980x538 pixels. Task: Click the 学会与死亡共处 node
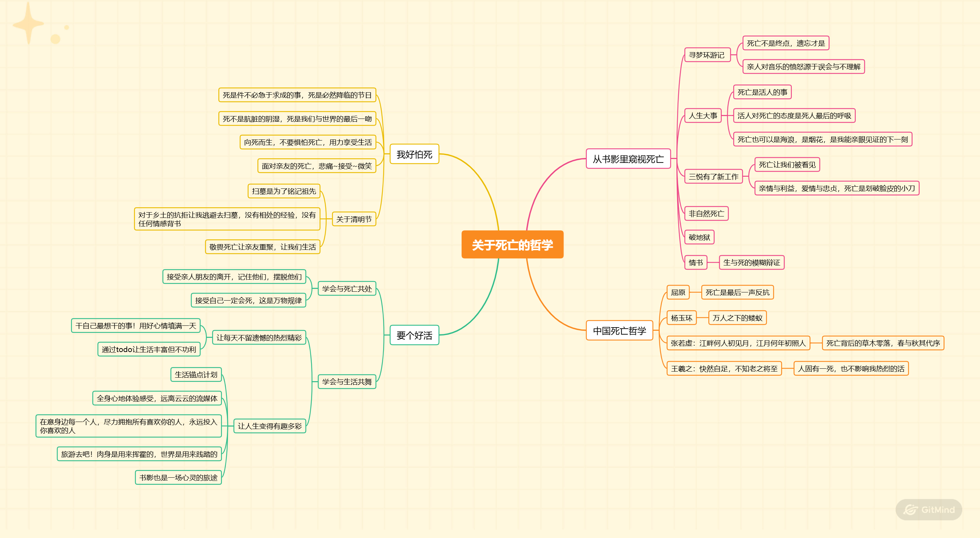pyautogui.click(x=347, y=289)
